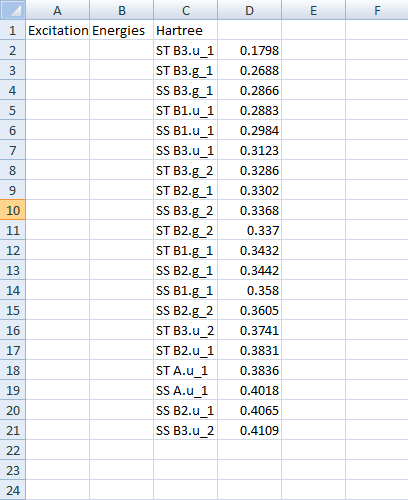
Task: Click cell with value 0.3442
Action: coord(249,270)
